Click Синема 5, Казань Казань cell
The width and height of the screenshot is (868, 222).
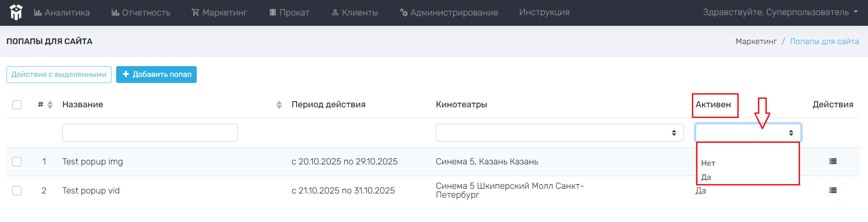click(487, 162)
